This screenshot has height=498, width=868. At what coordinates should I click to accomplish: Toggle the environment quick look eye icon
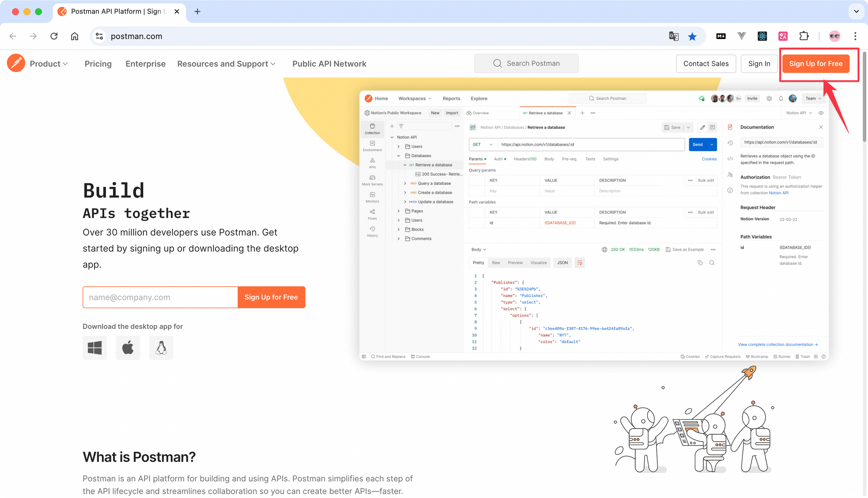(821, 113)
